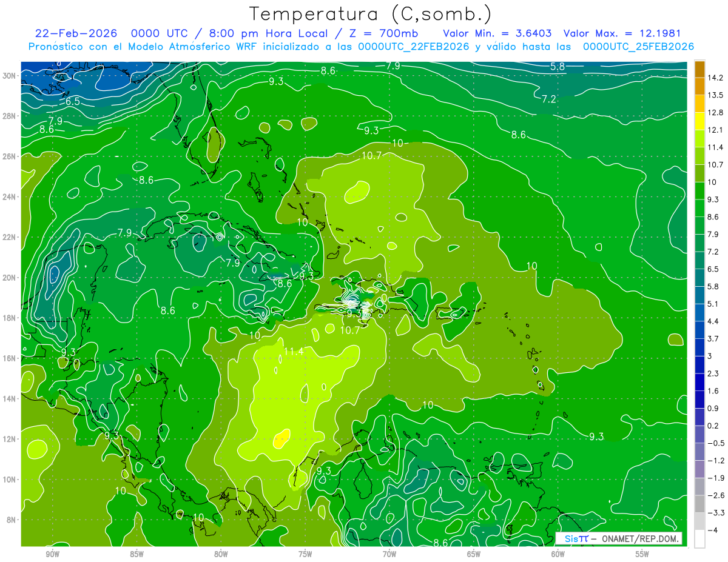Click the 6.5 contour label on the map
Screen dimensions: 728x562
coord(73,101)
